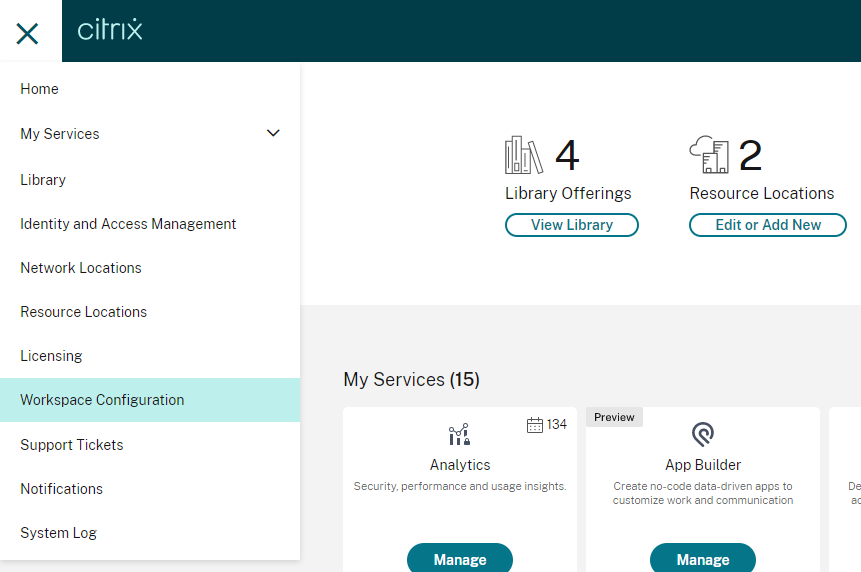
Task: Expand the My Services chevron
Action: [273, 134]
